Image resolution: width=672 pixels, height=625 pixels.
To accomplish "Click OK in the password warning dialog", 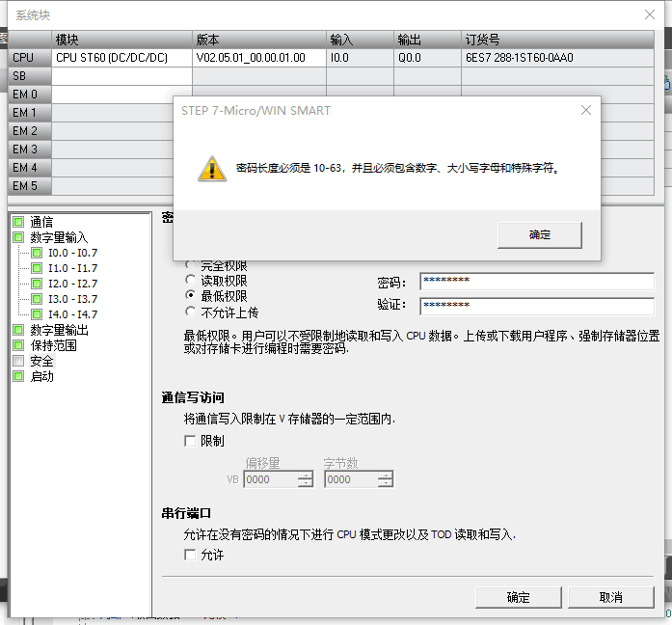I will (540, 234).
